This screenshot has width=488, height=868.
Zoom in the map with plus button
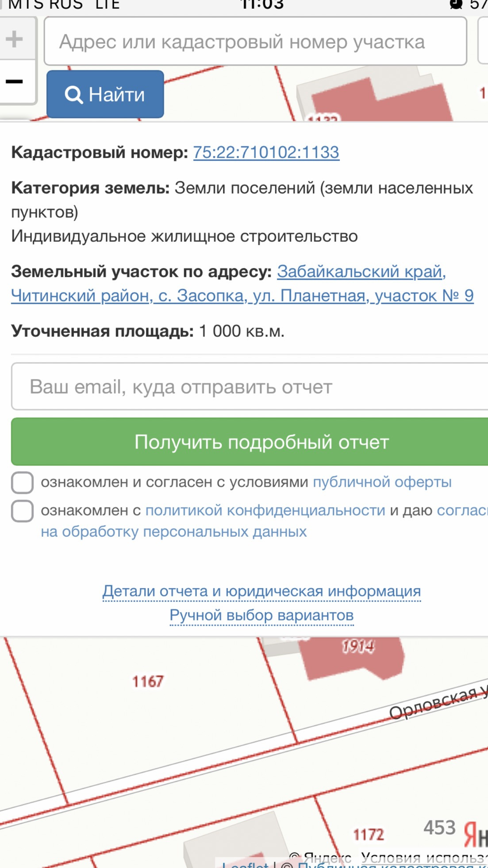click(x=15, y=39)
